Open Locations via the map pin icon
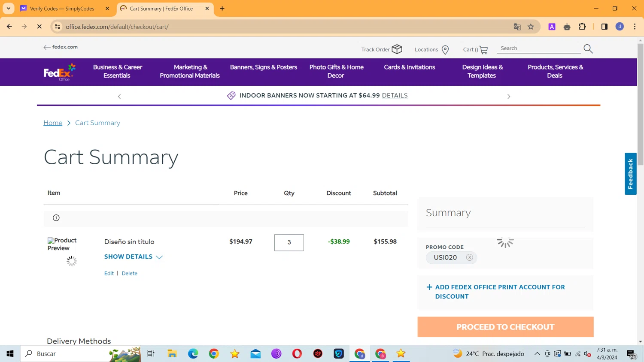Viewport: 644px width, 362px height. point(445,50)
